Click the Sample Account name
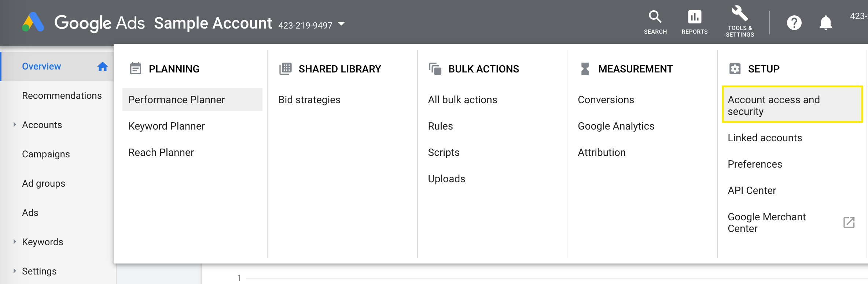The height and width of the screenshot is (284, 868). (x=213, y=23)
